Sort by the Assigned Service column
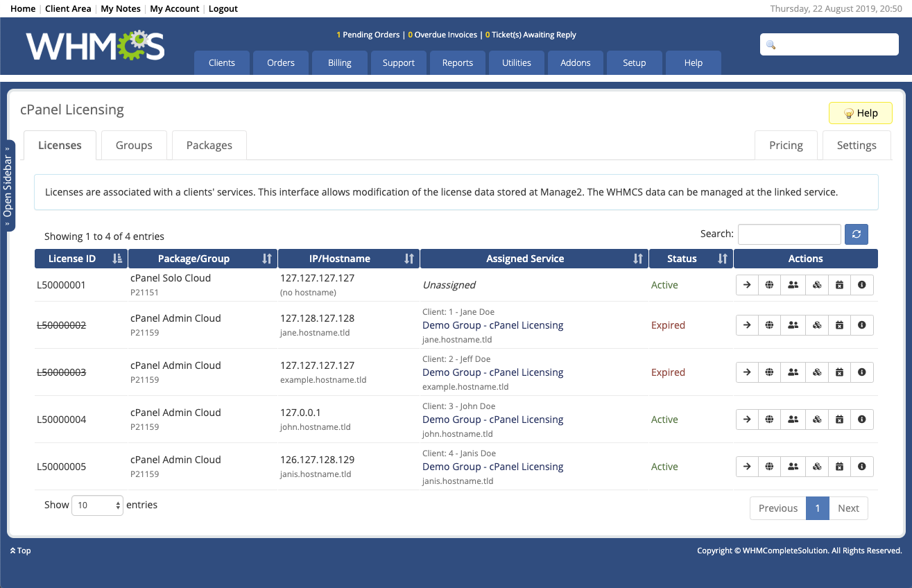The height and width of the screenshot is (588, 912). (534, 259)
